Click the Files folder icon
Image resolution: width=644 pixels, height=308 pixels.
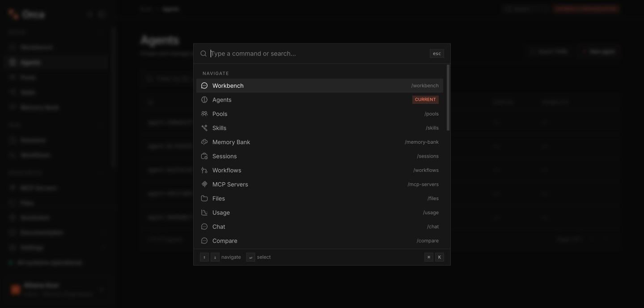pos(204,198)
